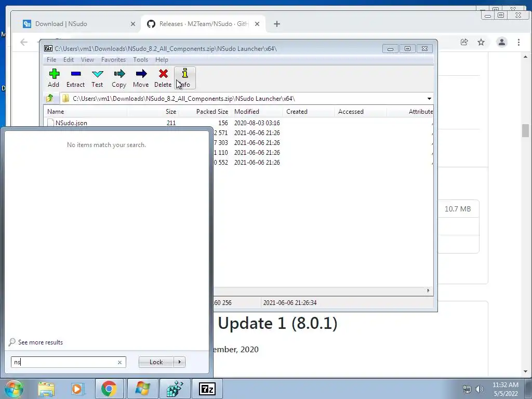532x399 pixels.
Task: Open the network tray icon
Action: pos(467,389)
